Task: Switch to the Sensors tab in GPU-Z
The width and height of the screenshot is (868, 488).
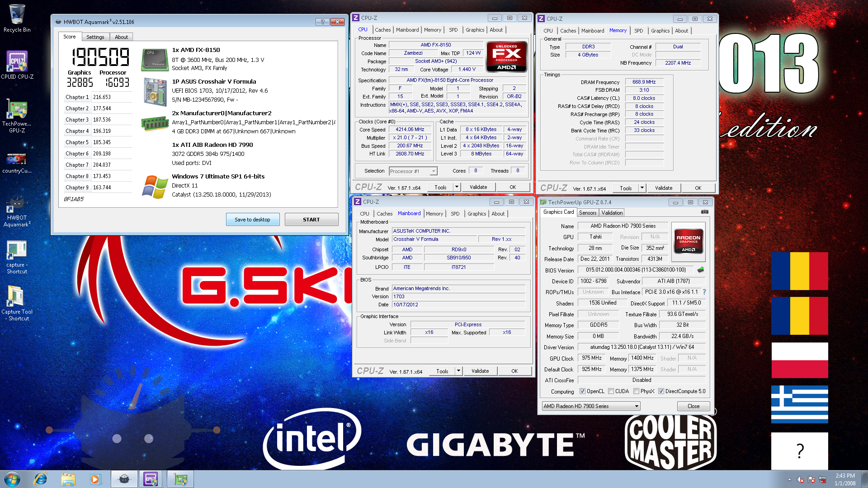Action: click(587, 213)
